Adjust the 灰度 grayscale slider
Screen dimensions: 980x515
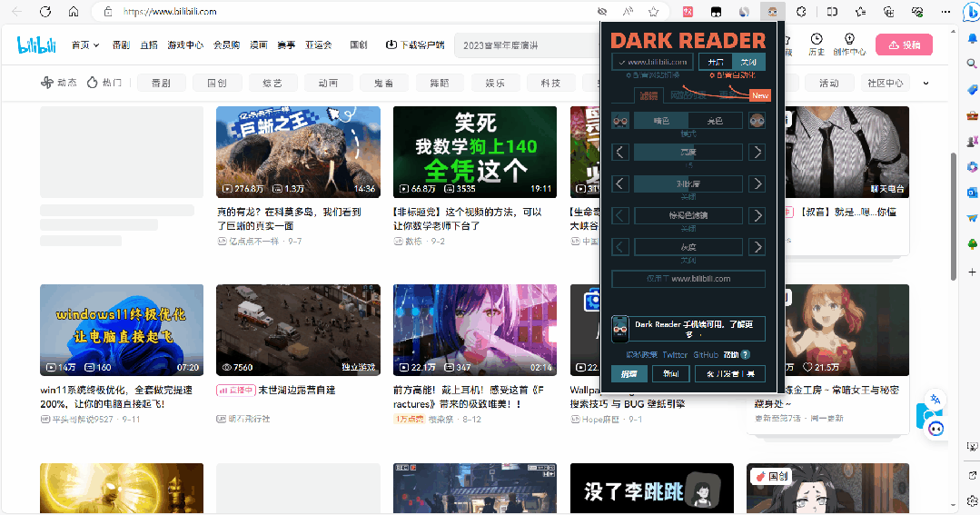pos(688,247)
